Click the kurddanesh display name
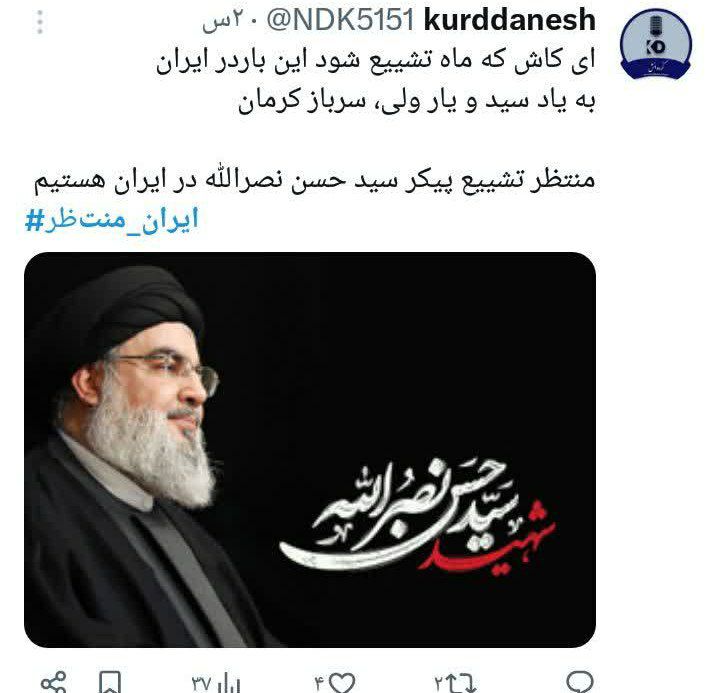 [510, 21]
